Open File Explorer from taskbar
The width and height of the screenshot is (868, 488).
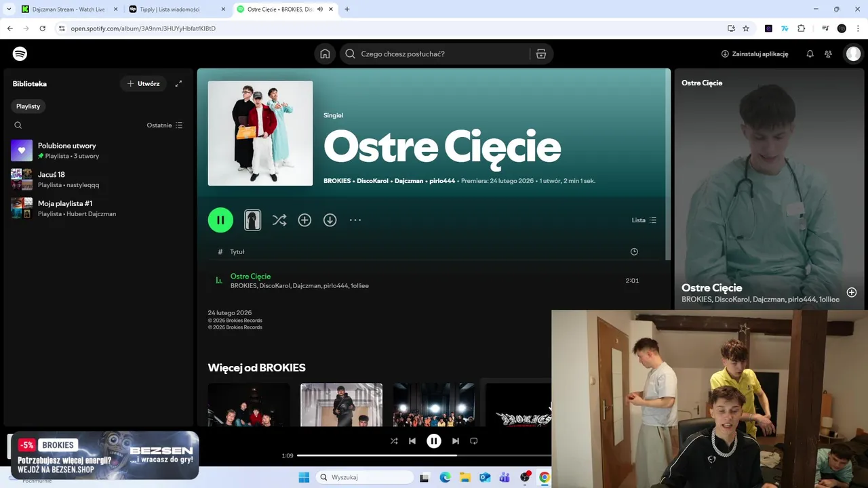click(x=465, y=477)
